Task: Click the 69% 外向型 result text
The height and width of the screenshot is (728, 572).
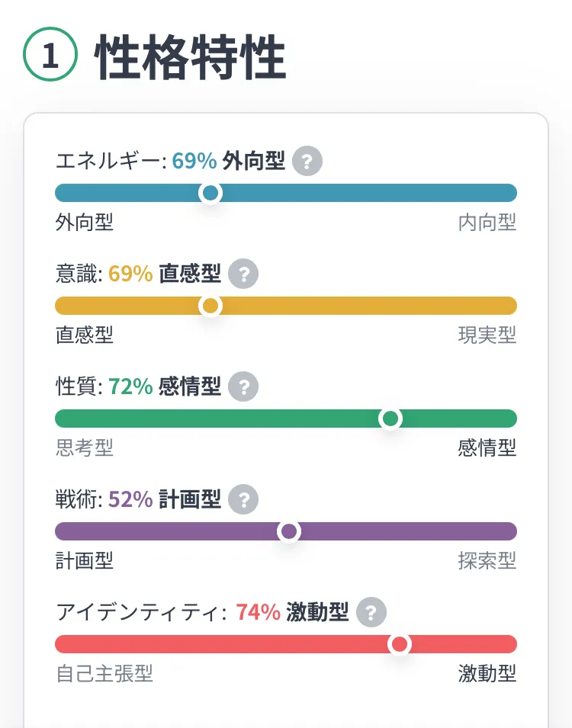Action: pyautogui.click(x=228, y=162)
